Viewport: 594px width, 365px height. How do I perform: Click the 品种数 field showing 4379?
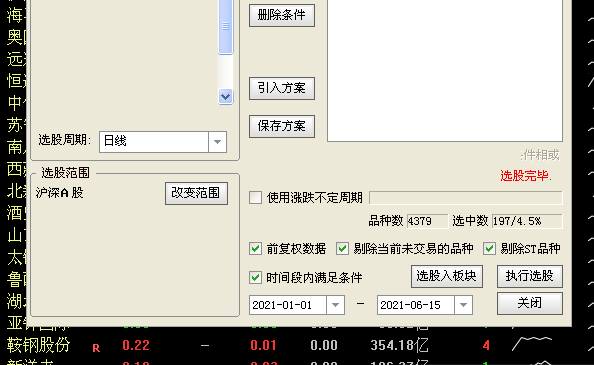(x=427, y=221)
